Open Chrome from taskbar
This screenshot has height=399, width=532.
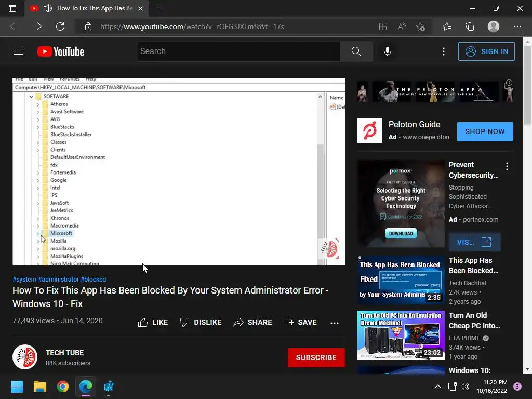coord(63,387)
